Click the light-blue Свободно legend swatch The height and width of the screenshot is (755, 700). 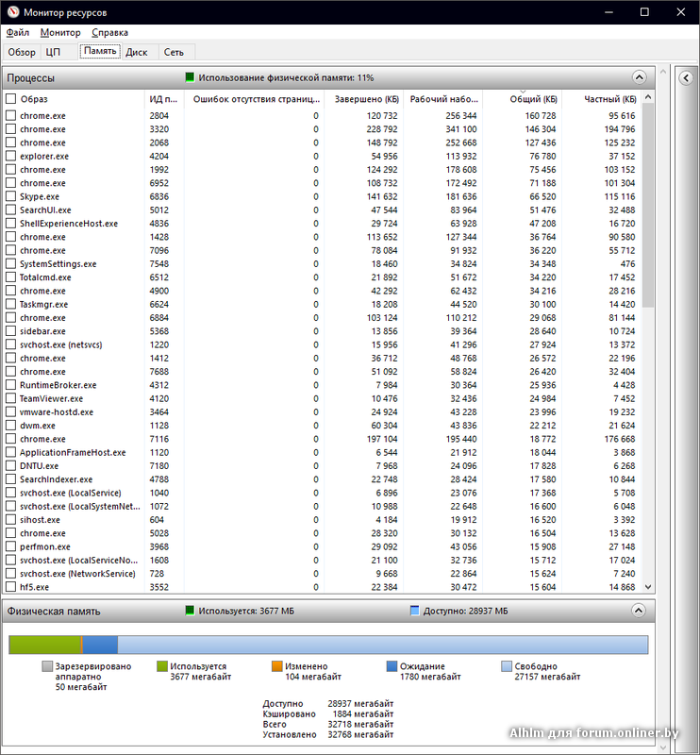coord(507,666)
